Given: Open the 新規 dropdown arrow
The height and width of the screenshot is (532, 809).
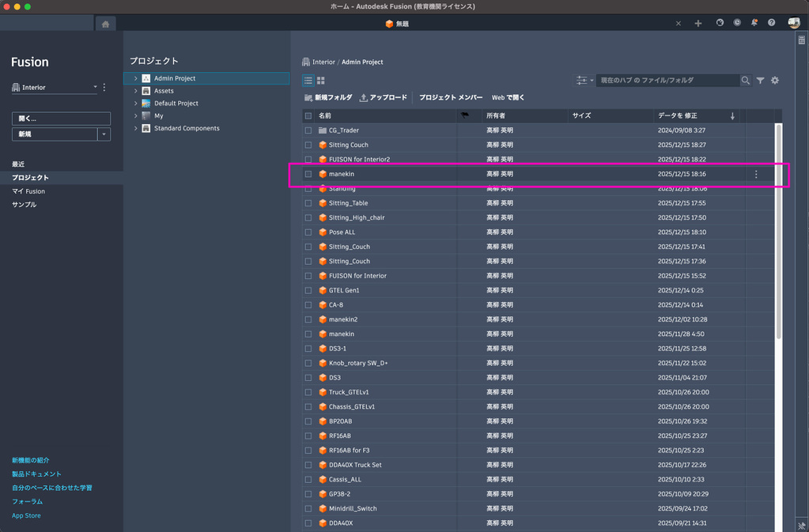Looking at the screenshot, I should click(104, 134).
